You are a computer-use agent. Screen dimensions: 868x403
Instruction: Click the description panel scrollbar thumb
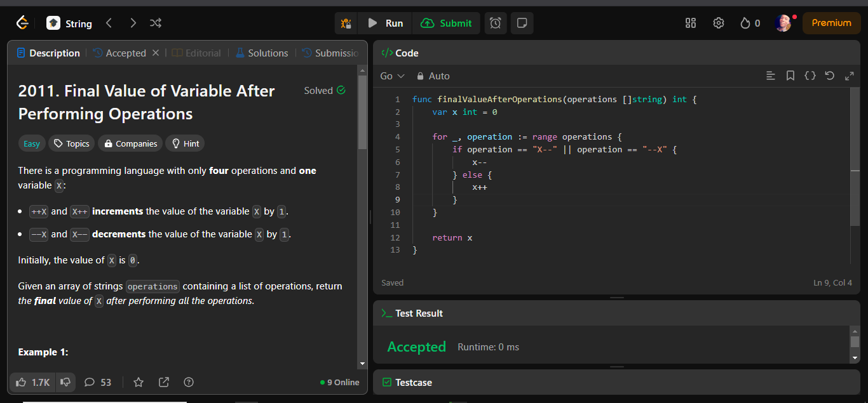[362, 113]
